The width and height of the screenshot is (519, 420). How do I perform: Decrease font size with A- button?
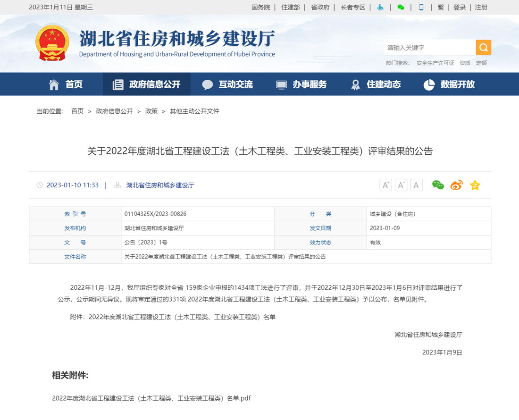[x=401, y=185]
